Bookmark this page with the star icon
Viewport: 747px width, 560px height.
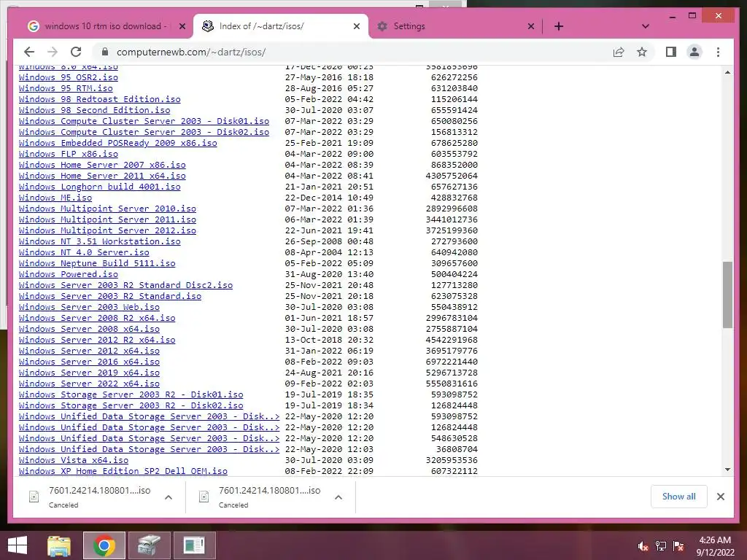pyautogui.click(x=642, y=52)
